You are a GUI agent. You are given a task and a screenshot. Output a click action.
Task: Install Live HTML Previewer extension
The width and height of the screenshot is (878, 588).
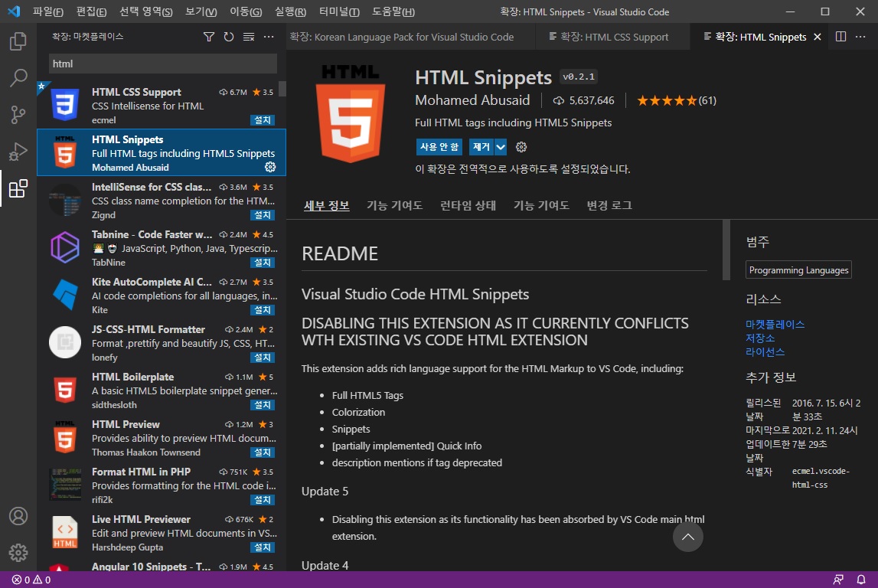pos(262,547)
